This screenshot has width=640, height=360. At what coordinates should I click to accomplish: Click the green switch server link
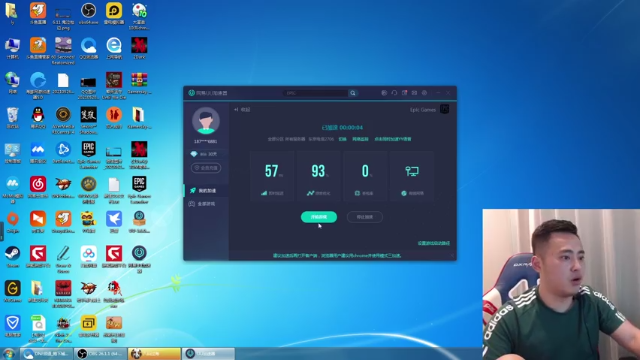coord(343,139)
